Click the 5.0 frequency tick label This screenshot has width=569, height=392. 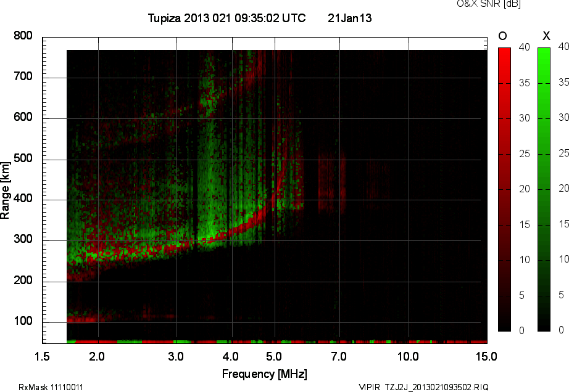click(274, 356)
